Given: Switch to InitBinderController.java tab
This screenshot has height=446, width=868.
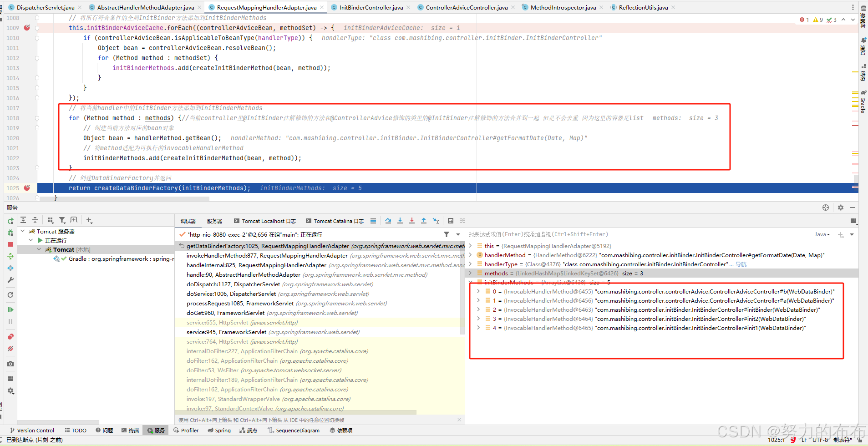Looking at the screenshot, I should pos(371,7).
